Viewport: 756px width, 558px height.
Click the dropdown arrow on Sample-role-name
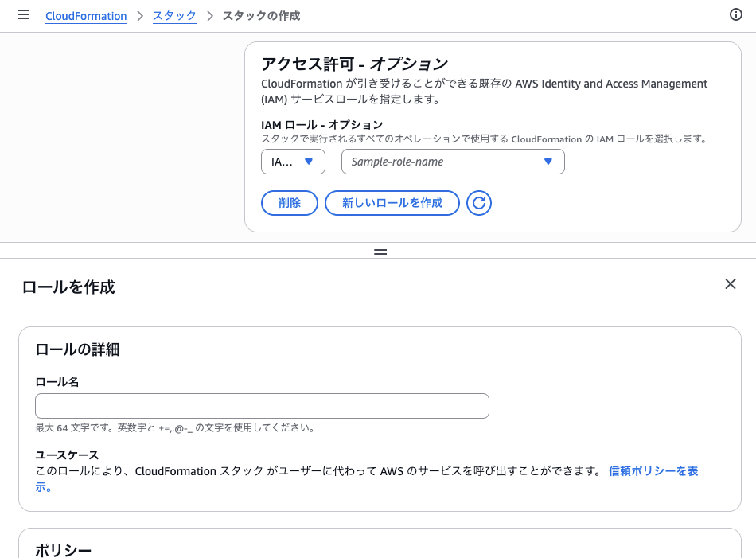click(548, 161)
